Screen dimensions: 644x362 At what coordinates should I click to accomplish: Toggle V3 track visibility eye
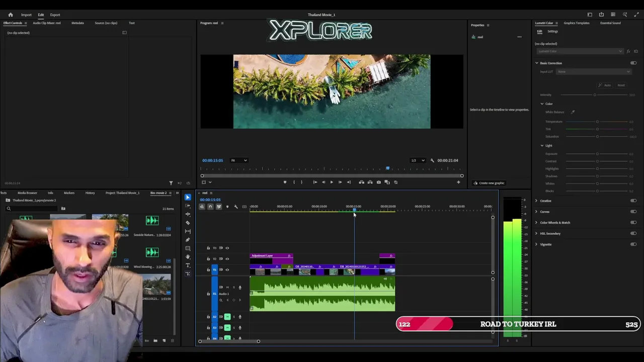[227, 248]
